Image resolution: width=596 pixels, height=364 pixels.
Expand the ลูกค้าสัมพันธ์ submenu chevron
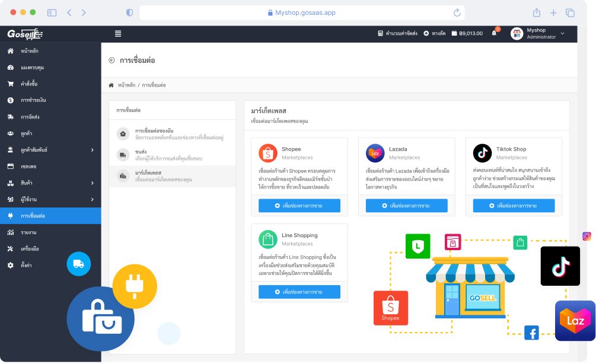tap(93, 150)
